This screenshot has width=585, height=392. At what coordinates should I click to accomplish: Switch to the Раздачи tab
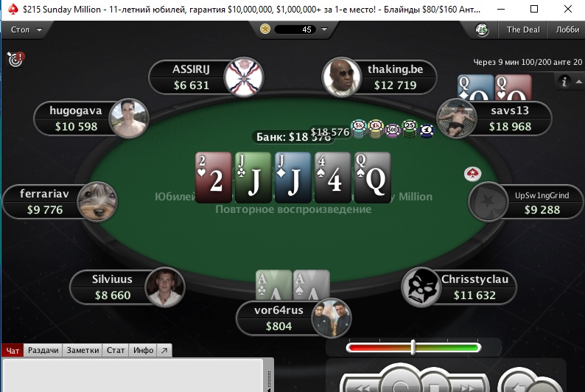(43, 350)
